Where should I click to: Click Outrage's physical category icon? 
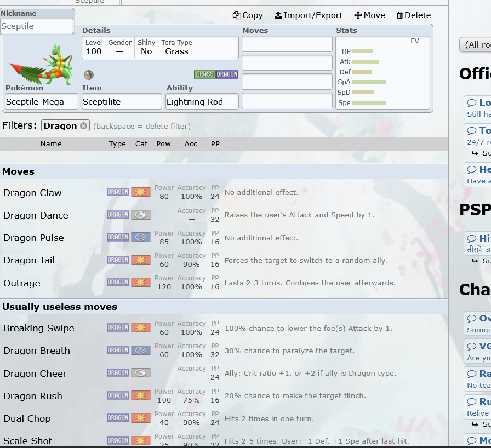point(141,282)
